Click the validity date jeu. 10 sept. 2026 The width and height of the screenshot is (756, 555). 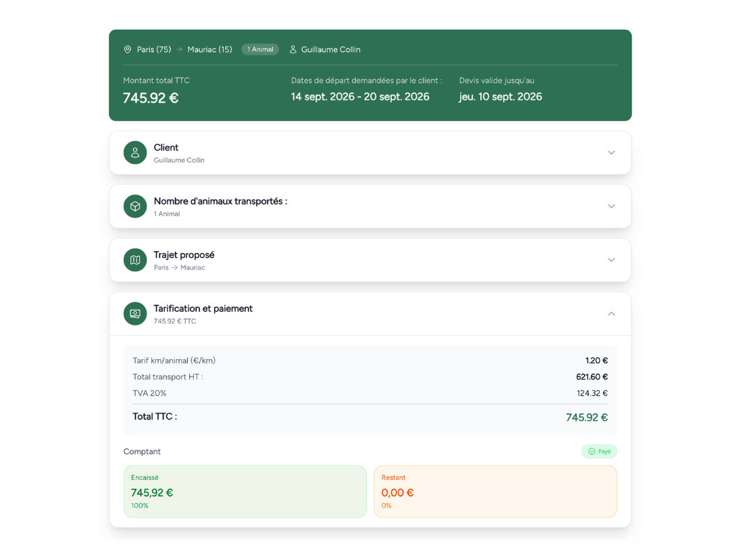501,97
